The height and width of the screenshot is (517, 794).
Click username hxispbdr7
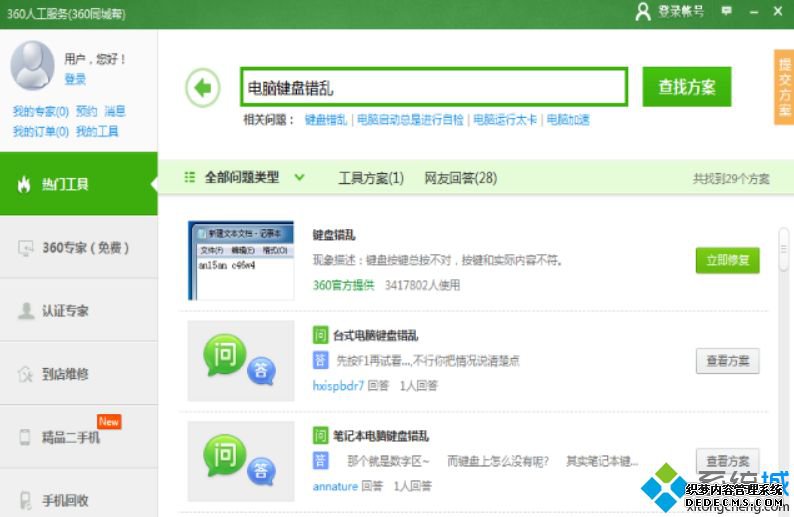(338, 386)
